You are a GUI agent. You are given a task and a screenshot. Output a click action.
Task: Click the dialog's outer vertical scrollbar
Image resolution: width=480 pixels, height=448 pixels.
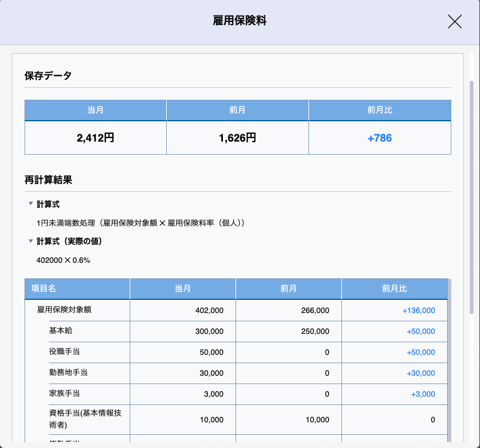click(x=472, y=197)
